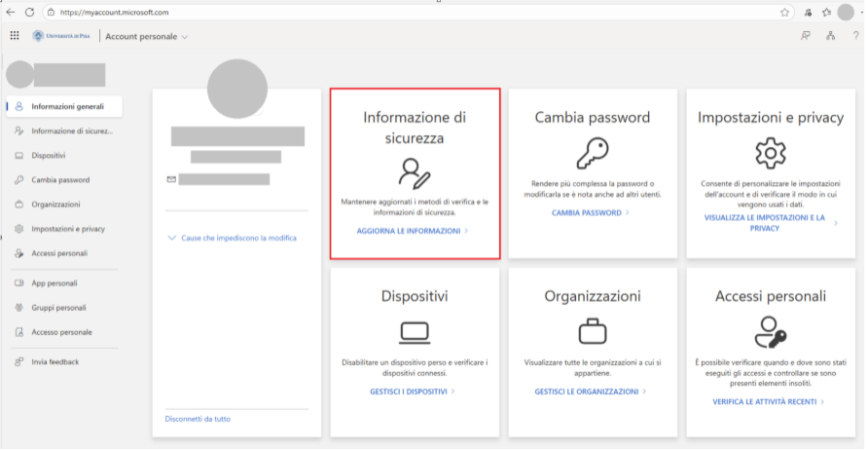
Task: Open the organization chart icon in header
Action: pyautogui.click(x=830, y=36)
